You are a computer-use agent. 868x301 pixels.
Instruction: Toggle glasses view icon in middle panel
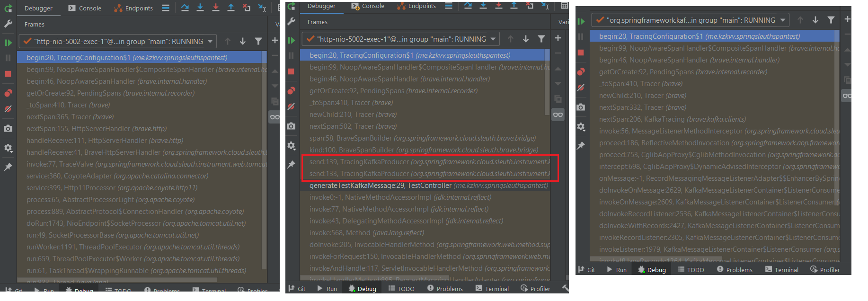[558, 115]
